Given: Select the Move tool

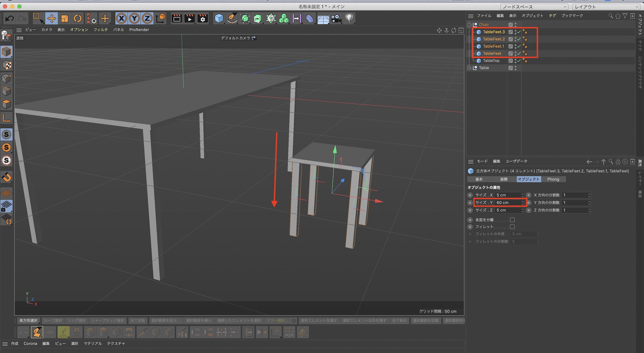Looking at the screenshot, I should (x=52, y=18).
